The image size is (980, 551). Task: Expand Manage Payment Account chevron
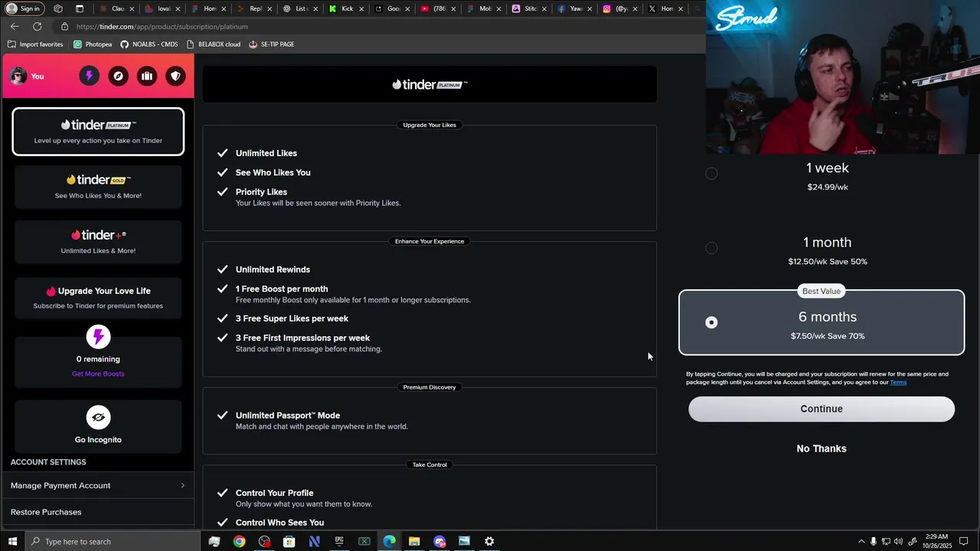pos(182,485)
